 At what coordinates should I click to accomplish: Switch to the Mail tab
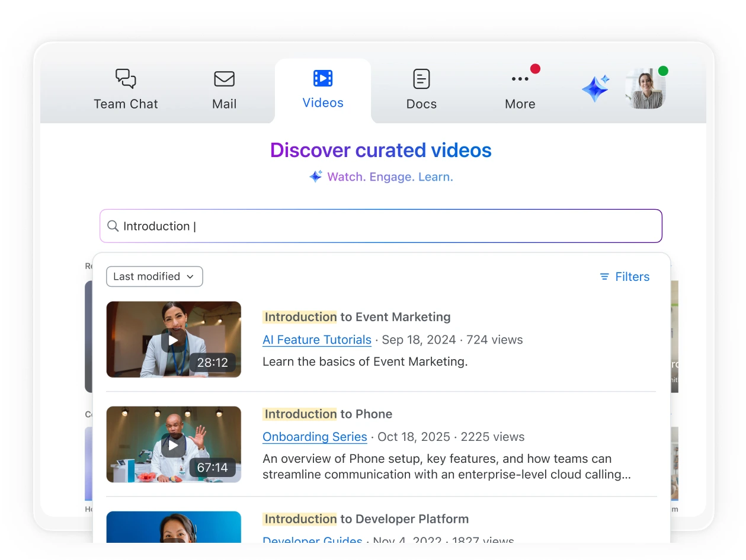tap(224, 89)
